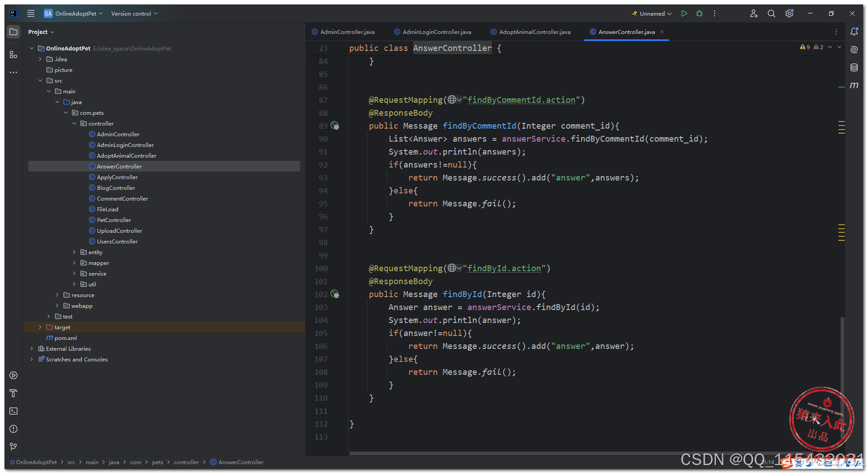Viewport: 868px width, 474px height.
Task: Open the Unnamed run configuration dropdown
Action: 652,13
